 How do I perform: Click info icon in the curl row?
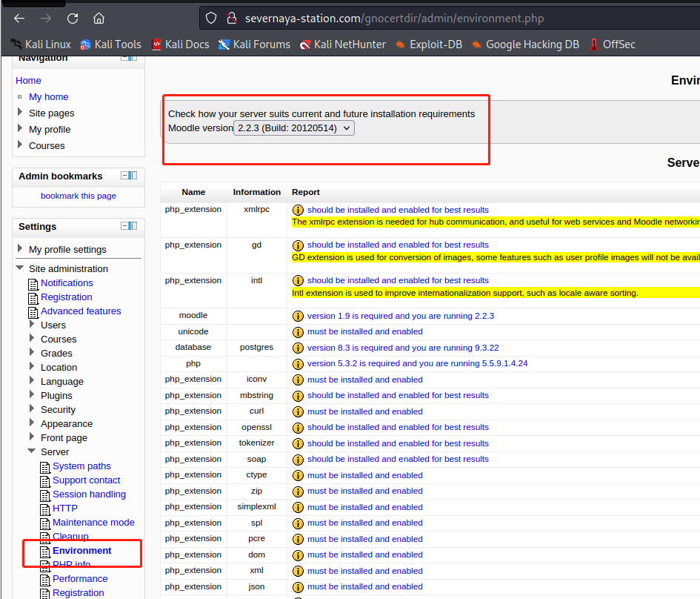298,412
